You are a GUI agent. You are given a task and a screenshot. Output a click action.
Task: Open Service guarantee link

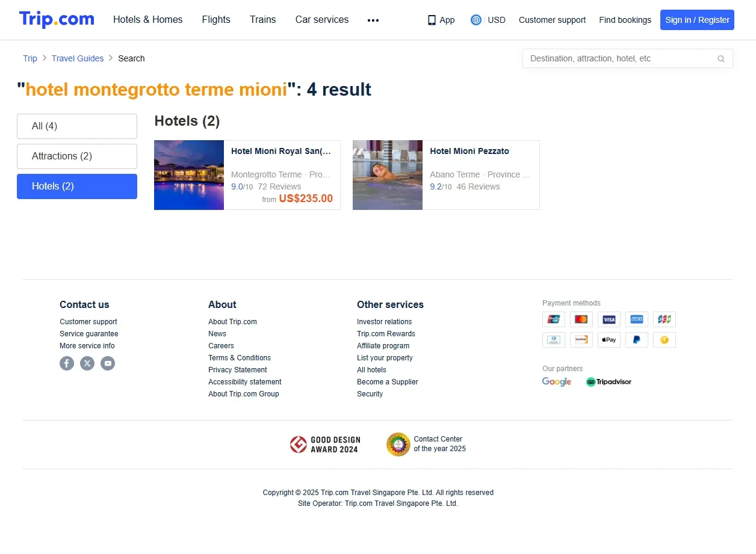click(x=89, y=334)
